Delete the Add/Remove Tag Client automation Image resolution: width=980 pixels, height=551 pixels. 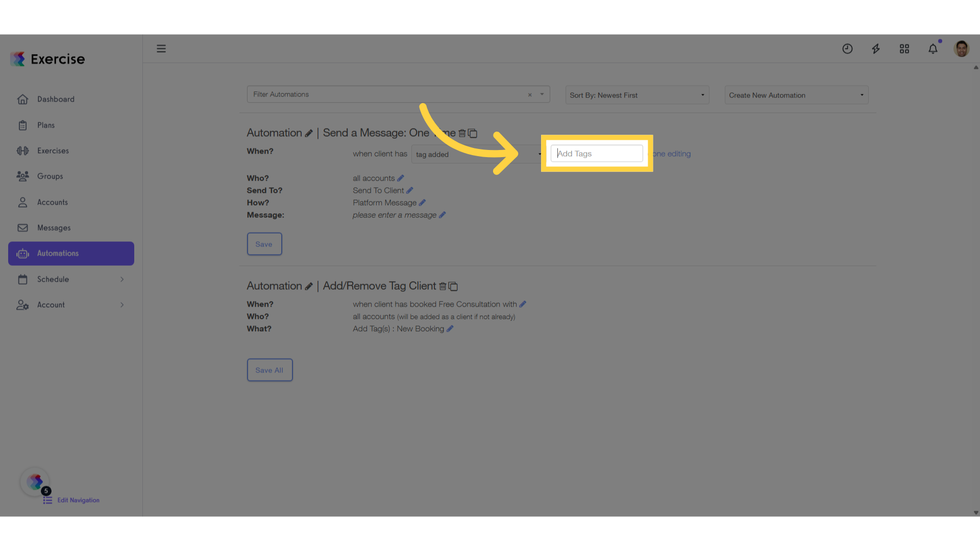443,286
